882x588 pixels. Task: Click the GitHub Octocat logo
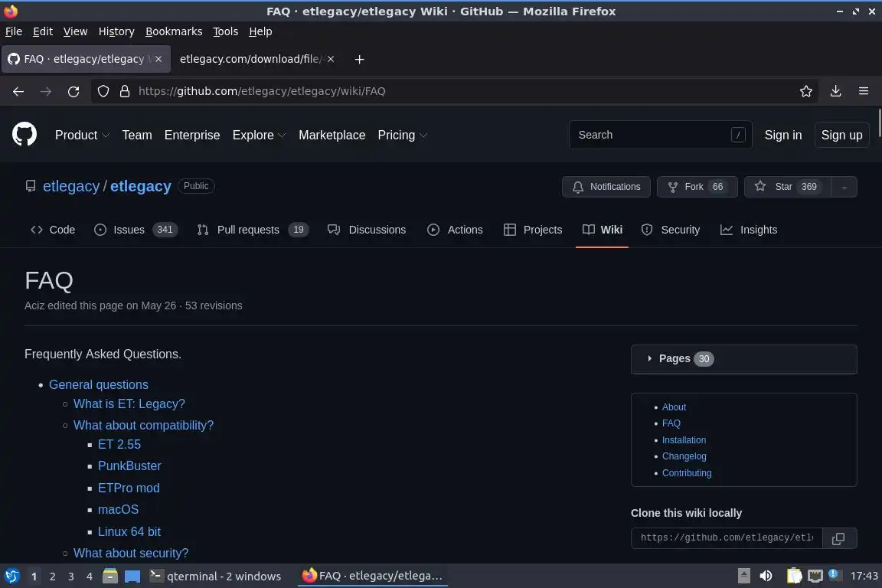tap(24, 135)
